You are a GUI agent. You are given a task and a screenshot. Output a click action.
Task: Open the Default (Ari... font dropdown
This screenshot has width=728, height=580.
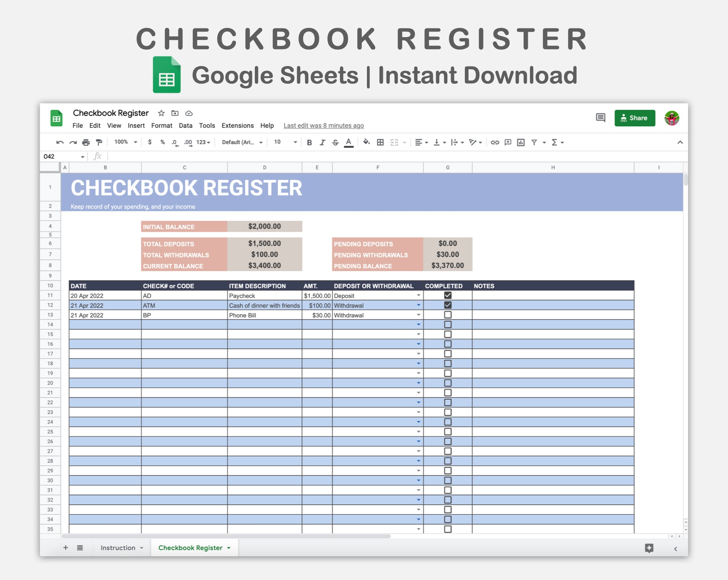242,142
